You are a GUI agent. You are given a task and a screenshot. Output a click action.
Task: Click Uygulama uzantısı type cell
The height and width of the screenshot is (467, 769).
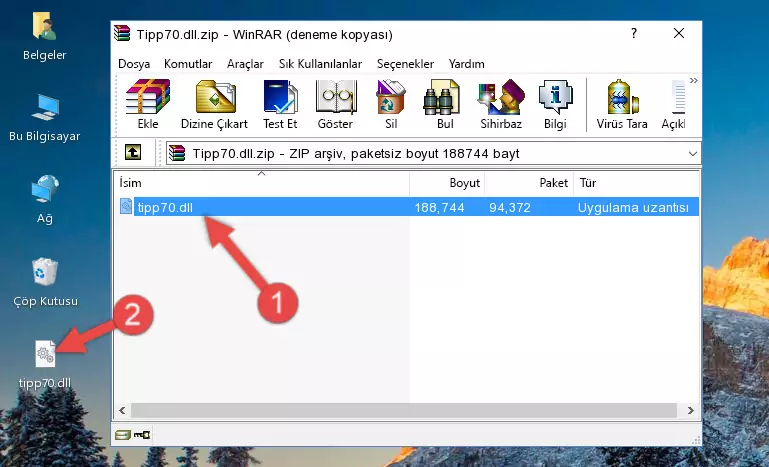point(633,208)
